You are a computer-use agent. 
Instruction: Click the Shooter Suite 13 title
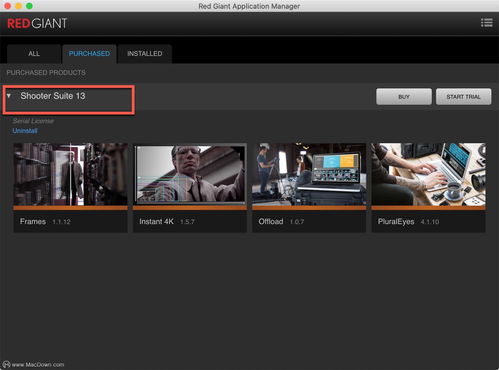(53, 96)
